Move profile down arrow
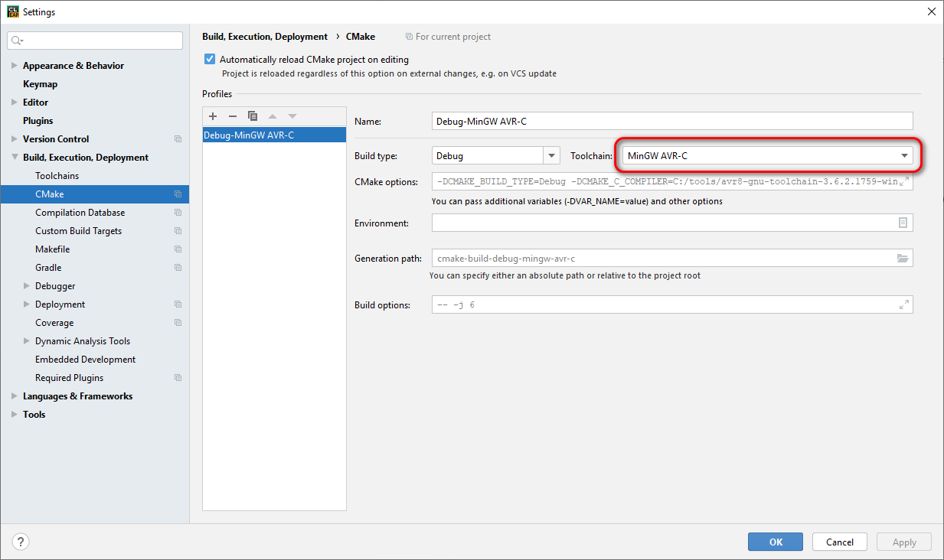The width and height of the screenshot is (944, 560). point(292,116)
